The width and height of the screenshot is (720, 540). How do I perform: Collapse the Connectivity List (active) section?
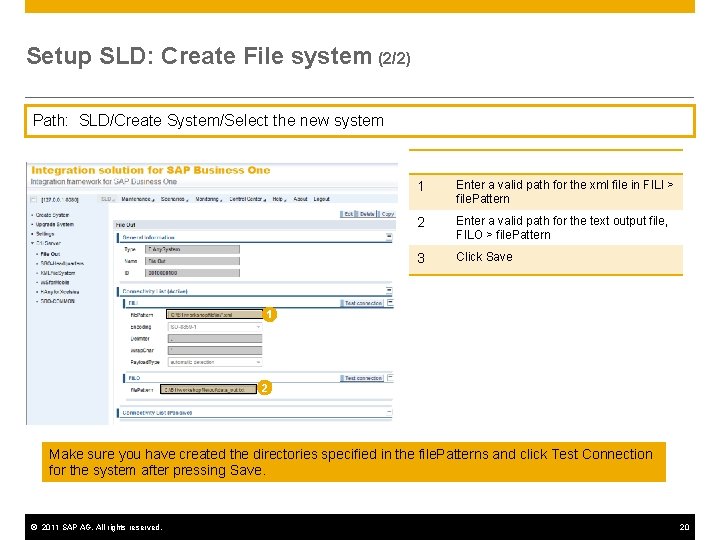389,290
